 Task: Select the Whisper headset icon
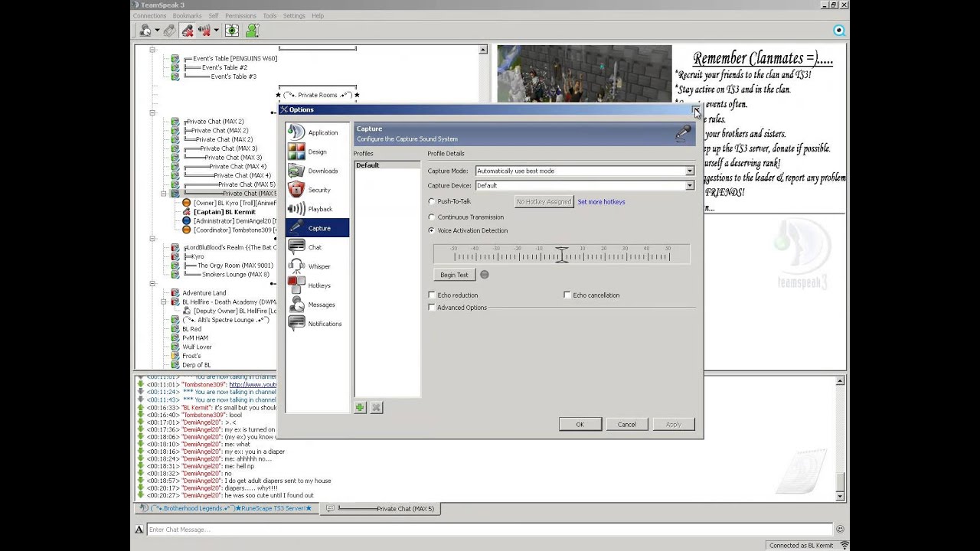(296, 266)
